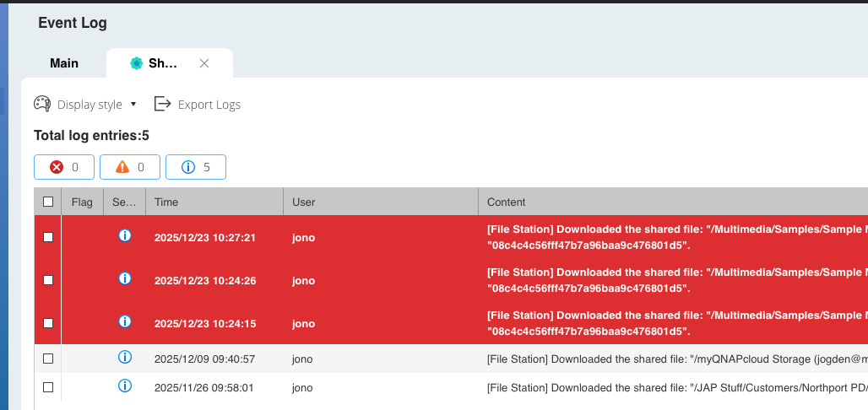The width and height of the screenshot is (868, 410).
Task: Sort entries by the User column header
Action: point(380,202)
